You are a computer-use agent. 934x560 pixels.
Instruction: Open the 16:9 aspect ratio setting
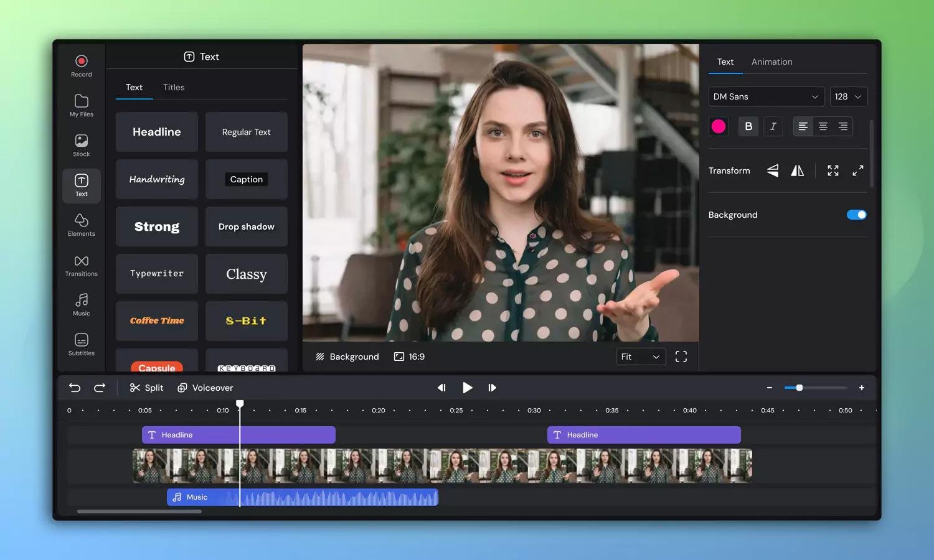pyautogui.click(x=409, y=357)
